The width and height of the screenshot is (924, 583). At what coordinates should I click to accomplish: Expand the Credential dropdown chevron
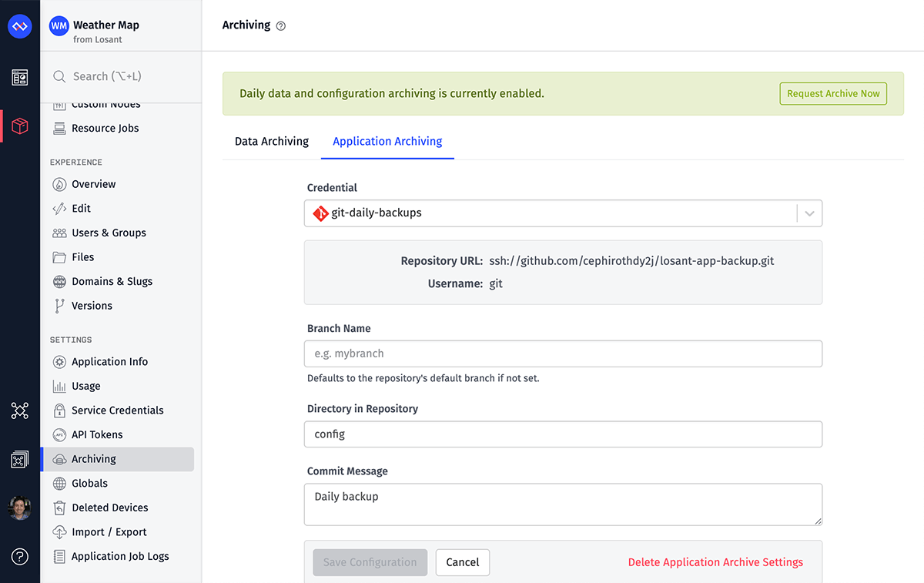[808, 213]
